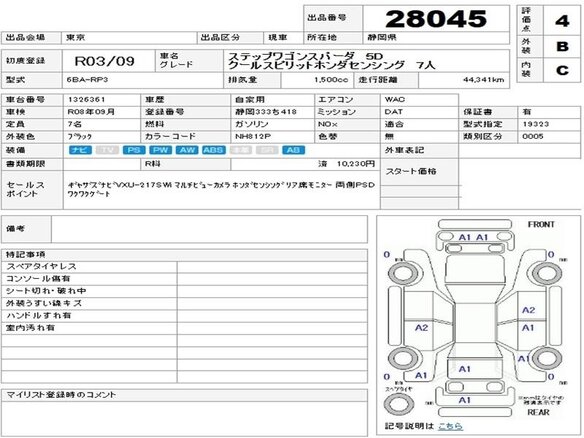
Task: Click the interior grade C
Action: coord(562,70)
